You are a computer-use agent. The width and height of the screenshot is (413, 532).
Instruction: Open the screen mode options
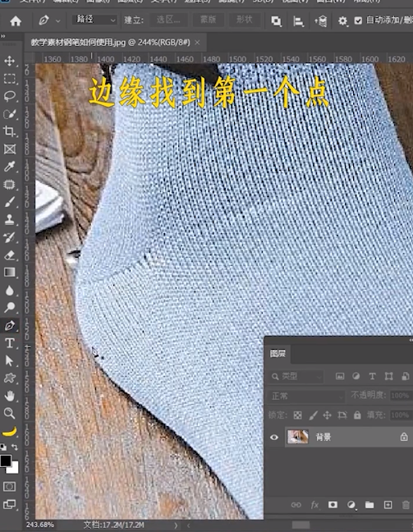[x=10, y=505]
